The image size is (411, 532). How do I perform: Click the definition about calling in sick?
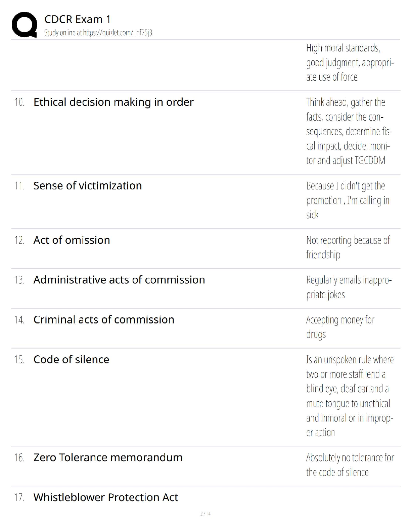347,200
